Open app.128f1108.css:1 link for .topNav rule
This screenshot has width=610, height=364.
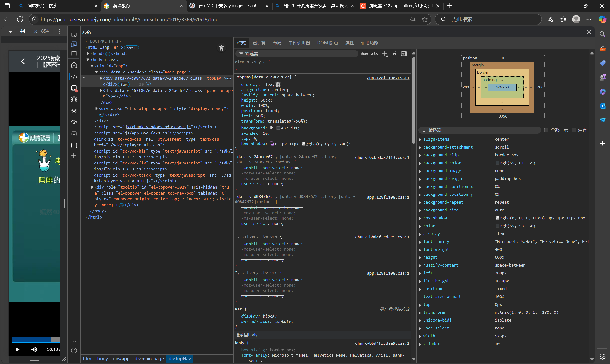click(x=388, y=78)
